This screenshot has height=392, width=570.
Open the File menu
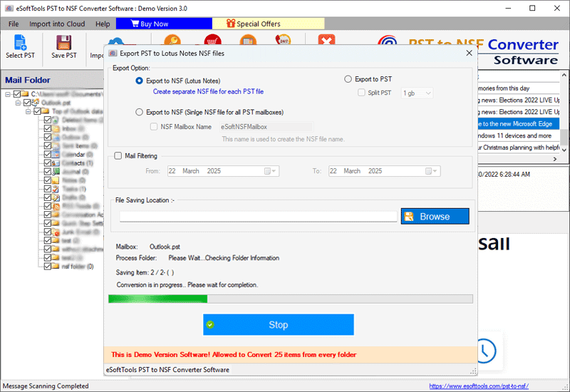(x=14, y=24)
